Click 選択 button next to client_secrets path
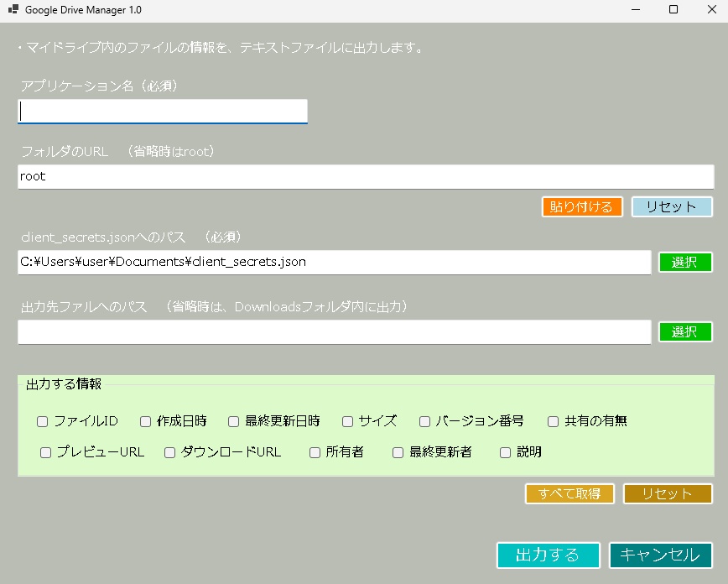 (x=685, y=263)
